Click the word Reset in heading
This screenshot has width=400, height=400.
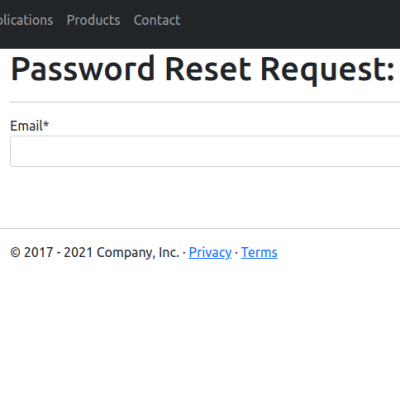[x=208, y=69]
